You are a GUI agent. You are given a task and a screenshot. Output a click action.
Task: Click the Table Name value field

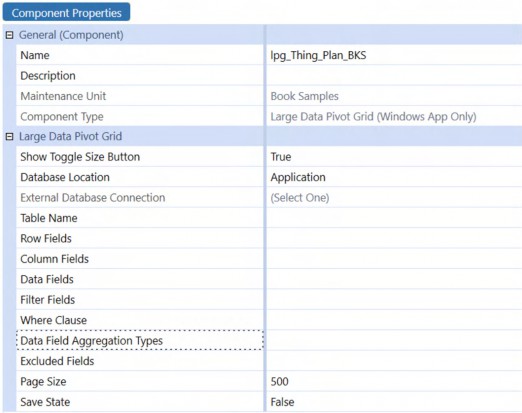pos(394,218)
